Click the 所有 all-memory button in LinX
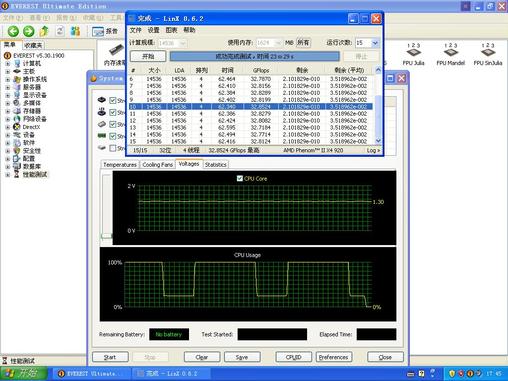The height and width of the screenshot is (381, 508). click(x=303, y=43)
